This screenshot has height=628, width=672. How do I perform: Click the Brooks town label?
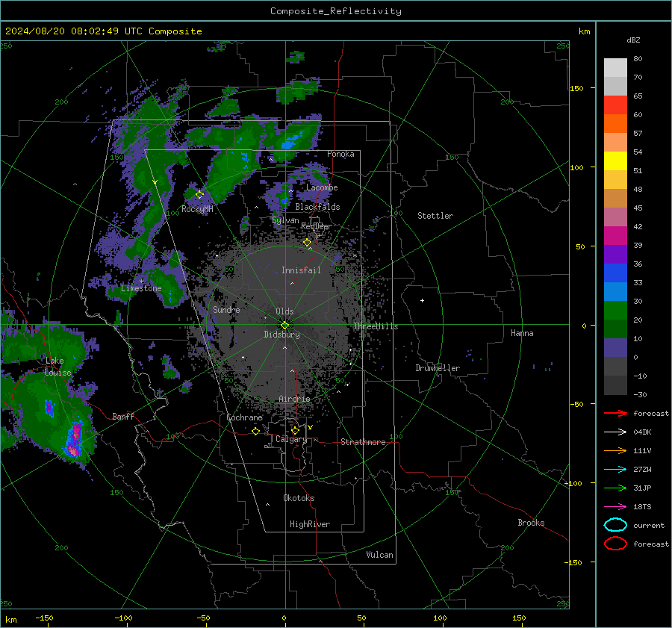[x=531, y=523]
